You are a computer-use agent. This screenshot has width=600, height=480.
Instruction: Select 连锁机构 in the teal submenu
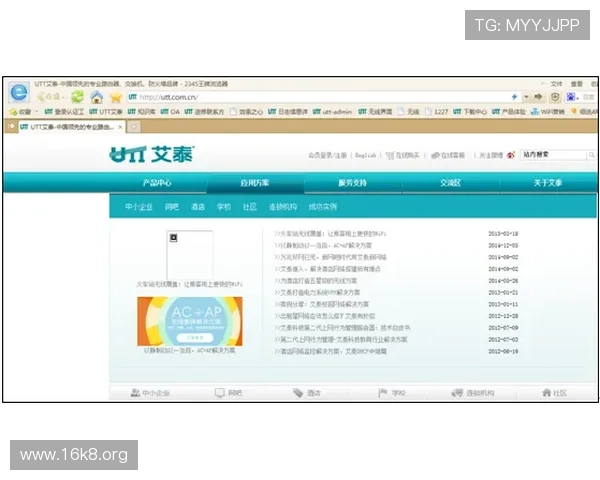coord(283,207)
